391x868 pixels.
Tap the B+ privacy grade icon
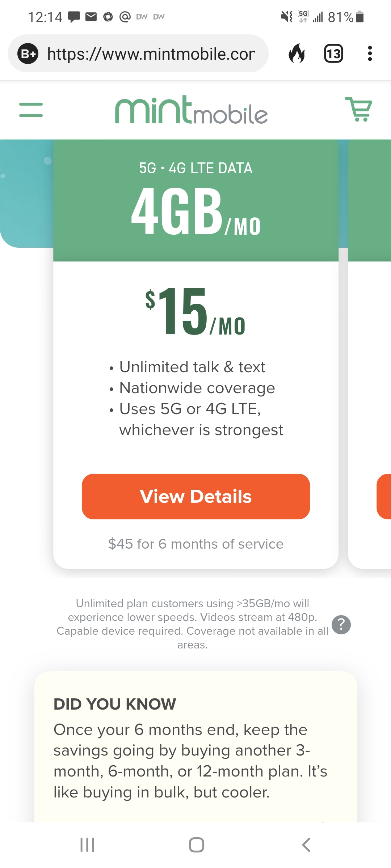pyautogui.click(x=28, y=54)
